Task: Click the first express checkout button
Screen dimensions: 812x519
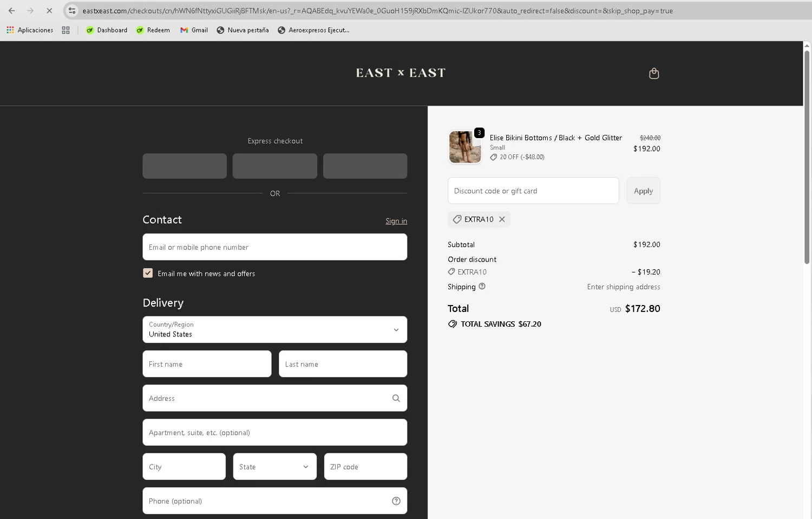Action: [x=185, y=166]
